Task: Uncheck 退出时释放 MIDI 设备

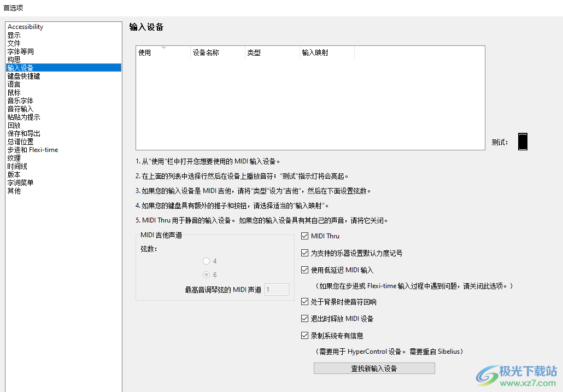Action: 305,318
